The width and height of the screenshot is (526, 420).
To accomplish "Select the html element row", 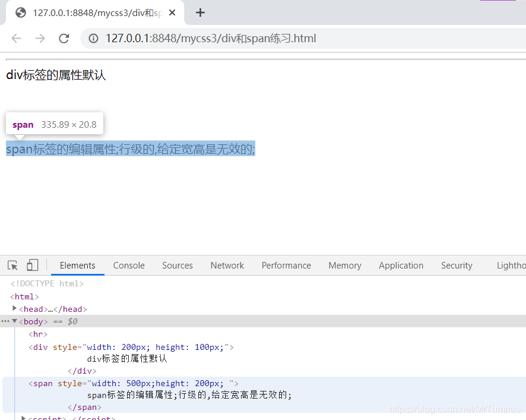I will (x=25, y=297).
